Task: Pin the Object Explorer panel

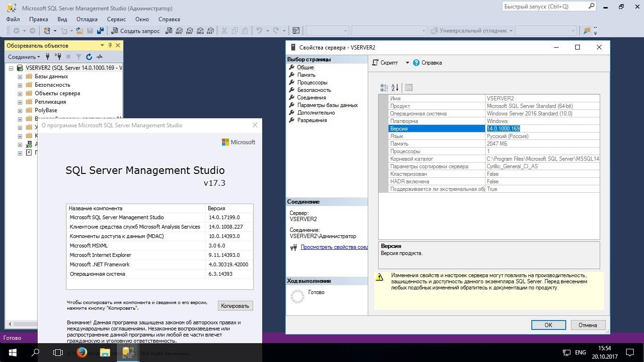Action: [x=110, y=45]
